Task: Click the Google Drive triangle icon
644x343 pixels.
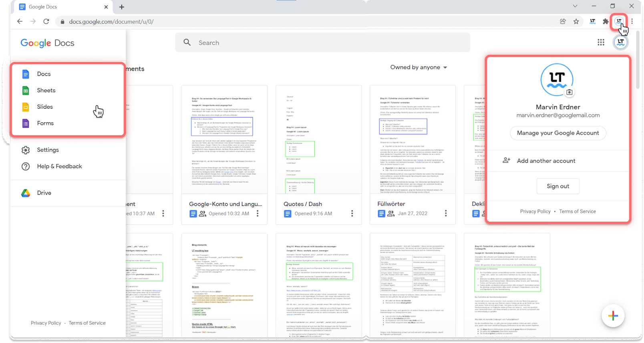Action: (x=26, y=193)
